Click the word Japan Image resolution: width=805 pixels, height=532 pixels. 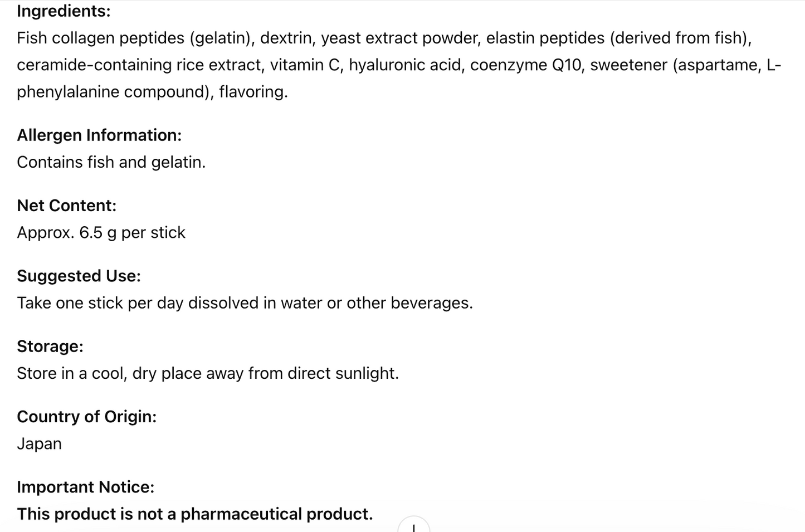(x=39, y=444)
